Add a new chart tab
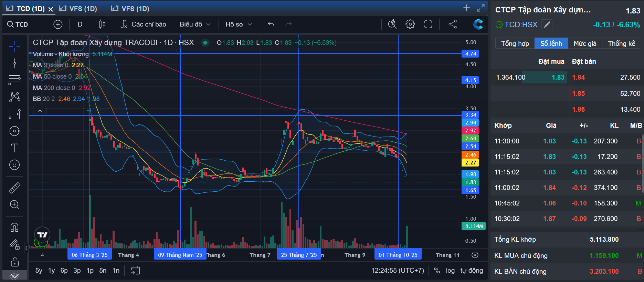 [x=466, y=8]
